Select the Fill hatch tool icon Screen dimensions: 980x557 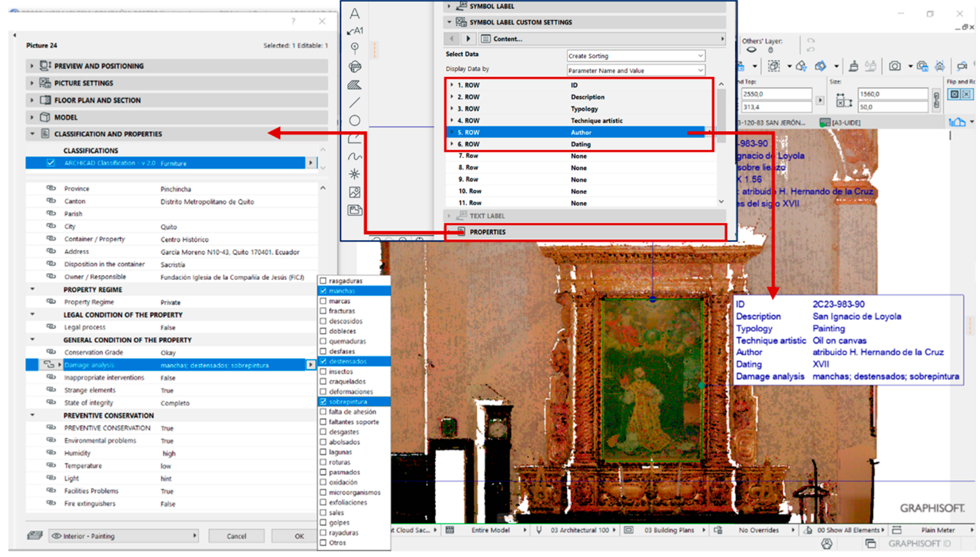click(x=354, y=85)
